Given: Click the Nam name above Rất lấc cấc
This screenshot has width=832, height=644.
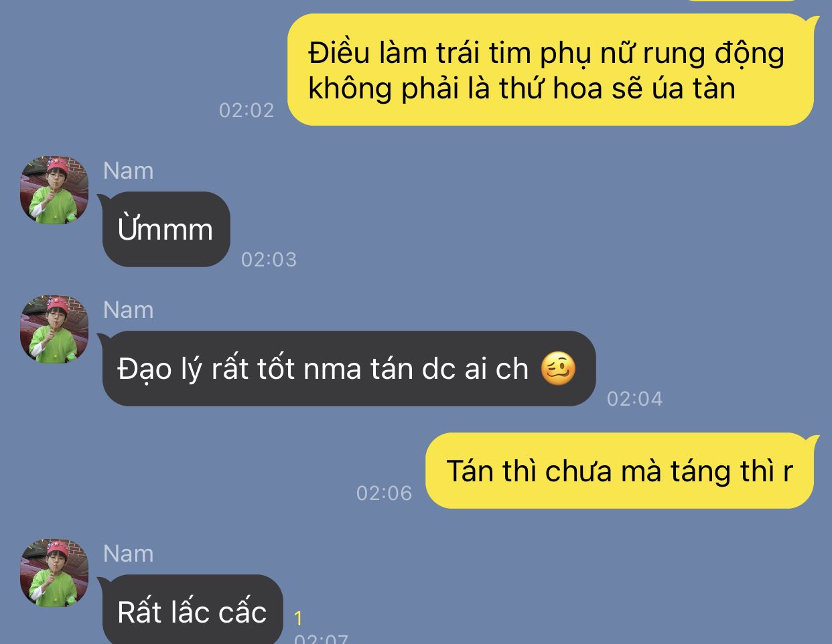Looking at the screenshot, I should point(129,554).
